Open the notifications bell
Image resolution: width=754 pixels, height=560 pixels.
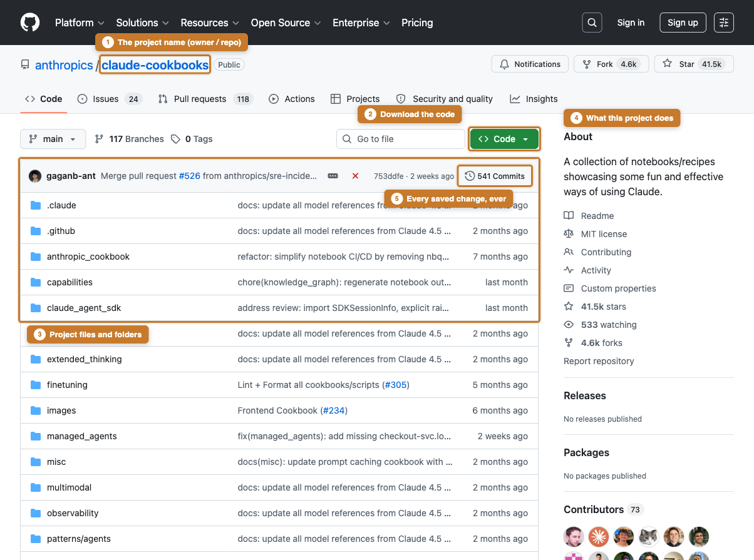click(x=530, y=64)
